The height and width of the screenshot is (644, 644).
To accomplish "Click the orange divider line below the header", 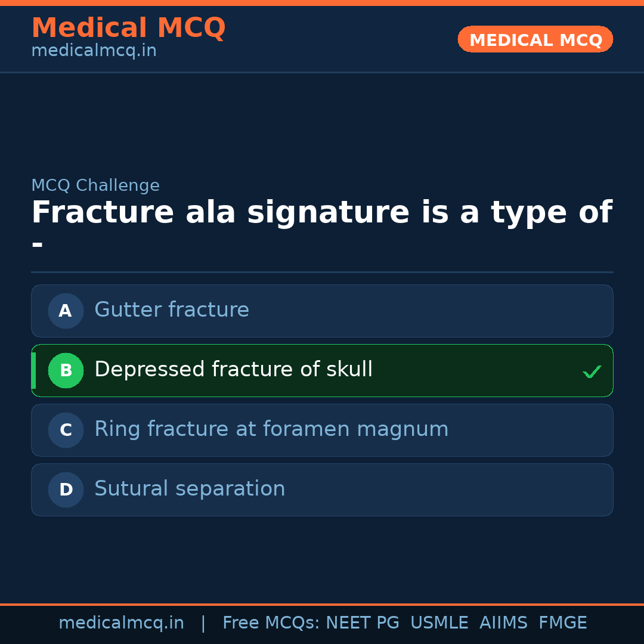I will (322, 604).
